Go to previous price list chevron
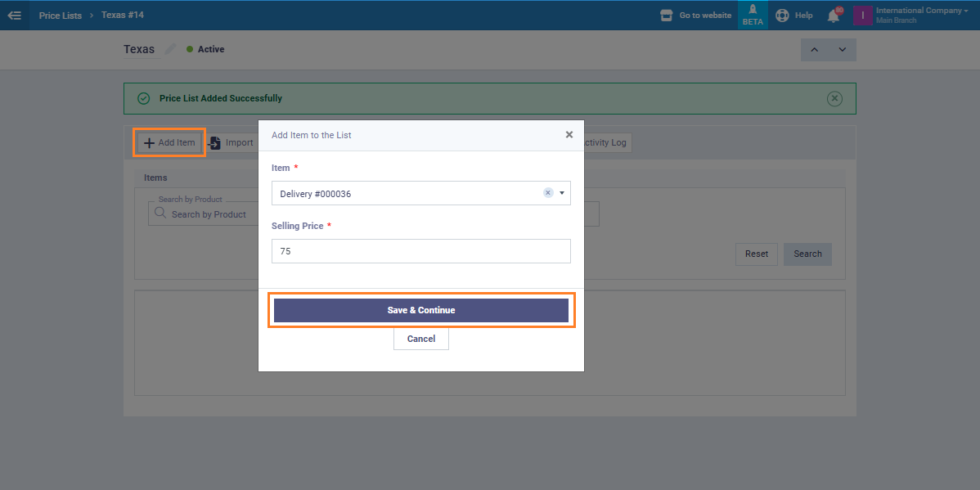The width and height of the screenshot is (980, 490). pyautogui.click(x=814, y=50)
